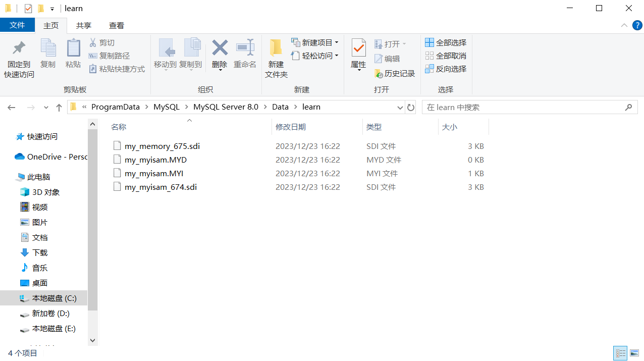Click the 复制 copy icon in ribbon

(48, 48)
